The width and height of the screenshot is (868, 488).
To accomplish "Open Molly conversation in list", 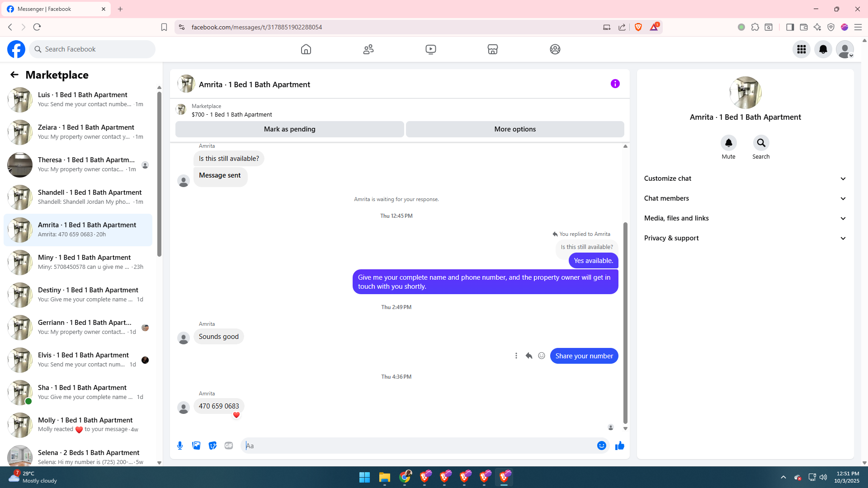I will point(78,425).
